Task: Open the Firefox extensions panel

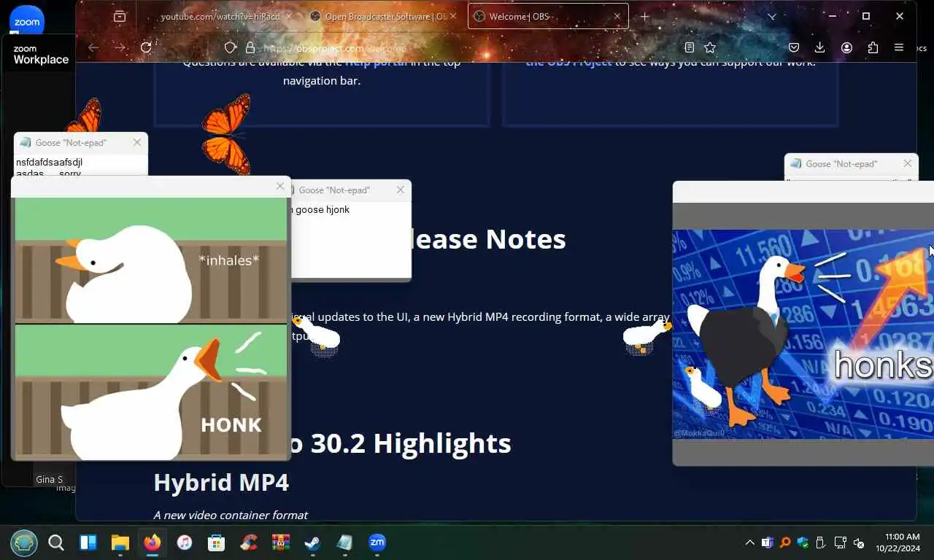Action: [x=873, y=47]
